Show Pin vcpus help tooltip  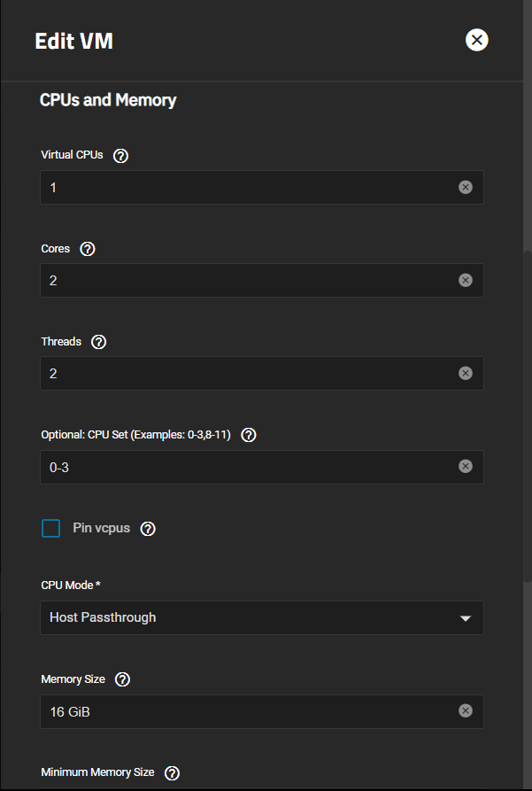pos(148,529)
